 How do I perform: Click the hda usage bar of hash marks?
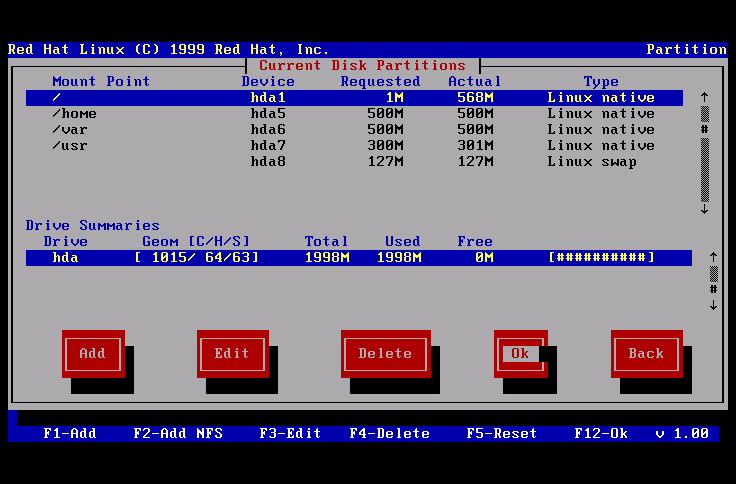(601, 258)
